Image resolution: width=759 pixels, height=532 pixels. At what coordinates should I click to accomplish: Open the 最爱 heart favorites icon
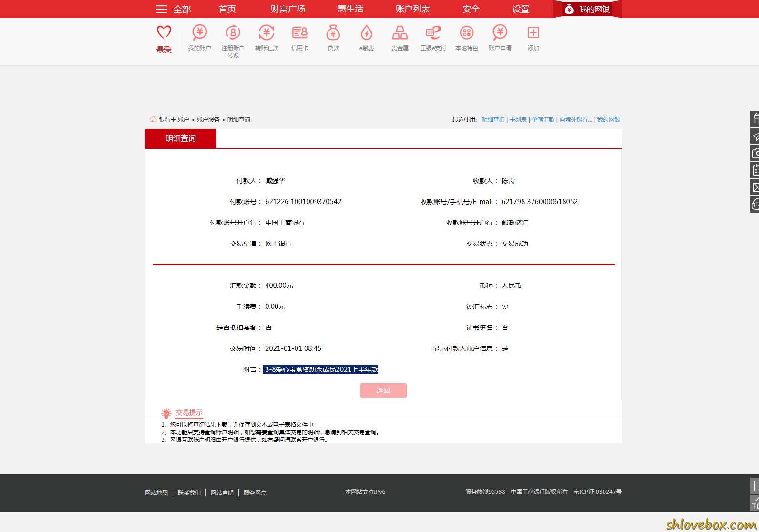pos(164,32)
